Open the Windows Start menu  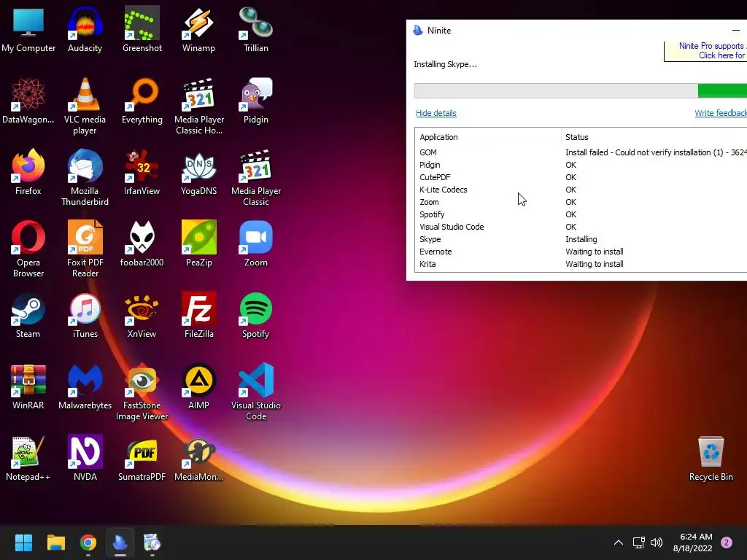point(23,542)
